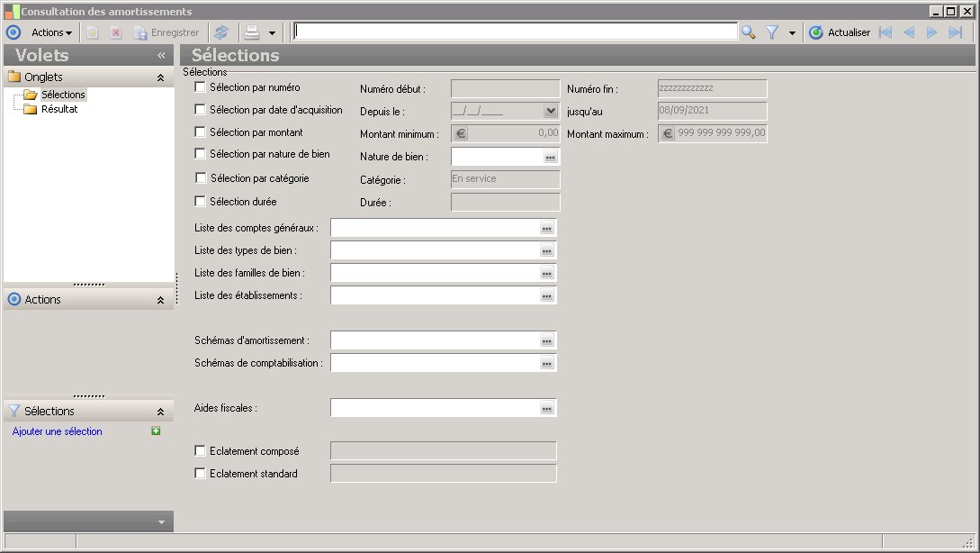
Task: Open browse button for Aides fiscales
Action: click(546, 408)
